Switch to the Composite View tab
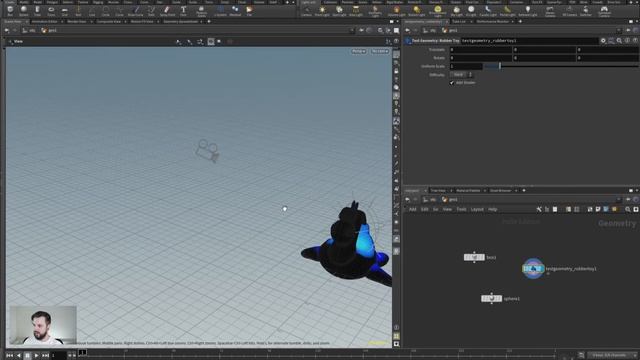The image size is (640, 360). coord(109,22)
